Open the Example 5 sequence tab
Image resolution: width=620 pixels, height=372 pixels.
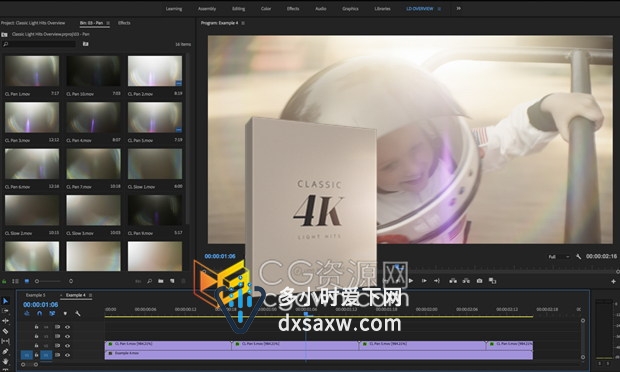point(36,295)
